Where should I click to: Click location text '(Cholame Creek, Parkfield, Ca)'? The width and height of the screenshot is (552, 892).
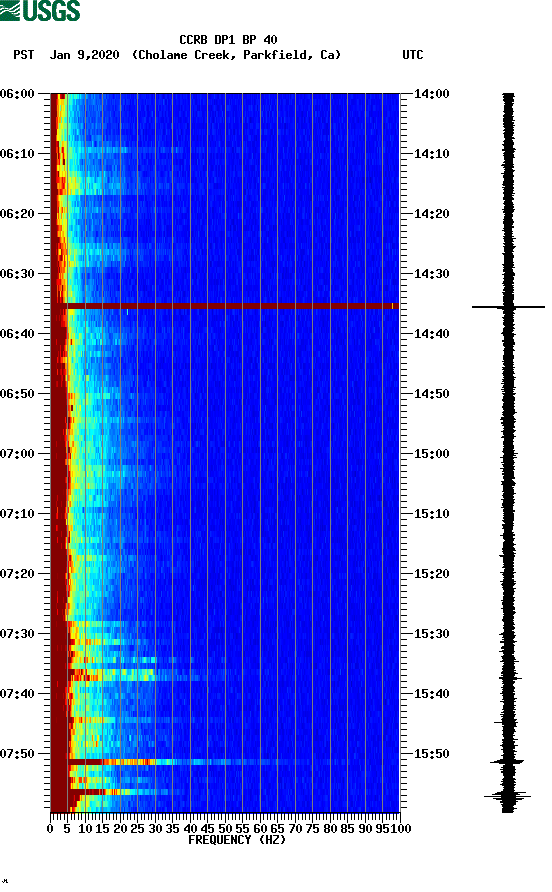pos(237,55)
